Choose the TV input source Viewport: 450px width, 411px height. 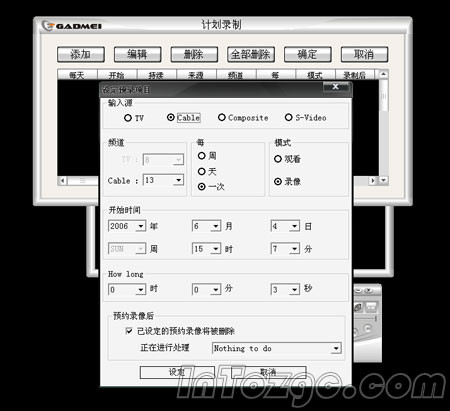[127, 118]
